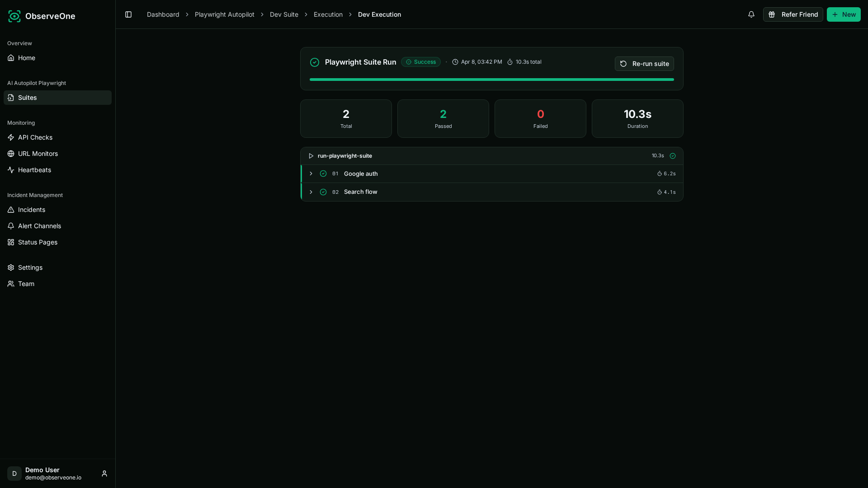Screen dimensions: 868x488
Task: Open Team page
Action: (x=57, y=284)
